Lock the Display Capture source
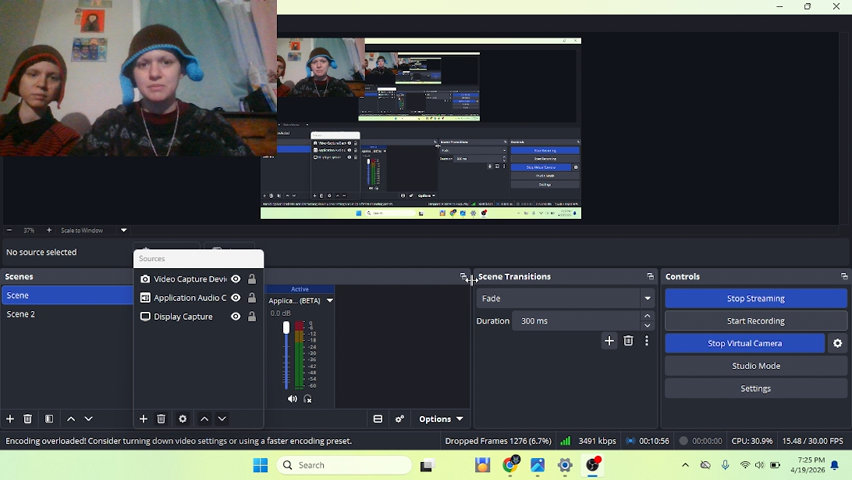This screenshot has height=480, width=852. tap(252, 316)
